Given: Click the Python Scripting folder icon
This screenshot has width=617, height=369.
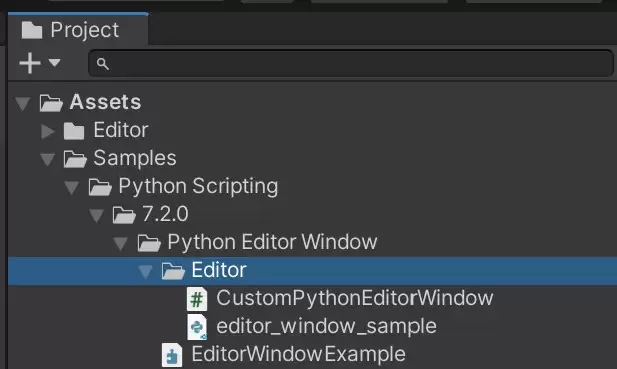Looking at the screenshot, I should pyautogui.click(x=100, y=186).
